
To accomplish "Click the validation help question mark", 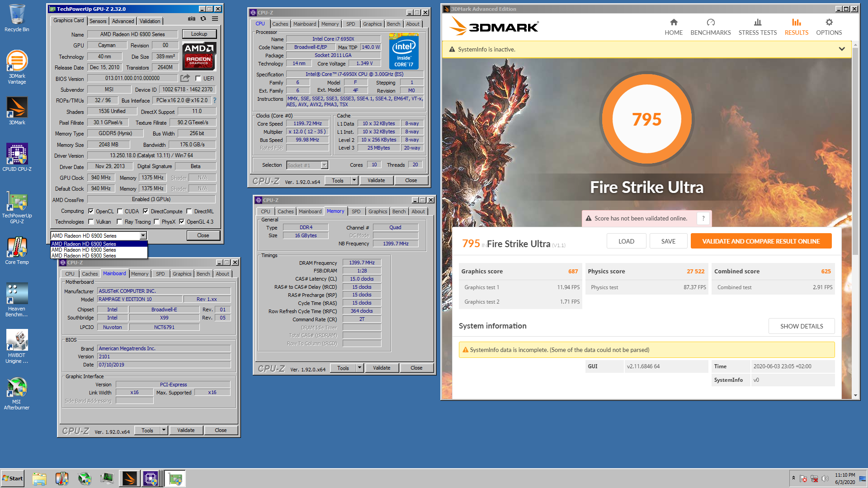I will pyautogui.click(x=703, y=218).
